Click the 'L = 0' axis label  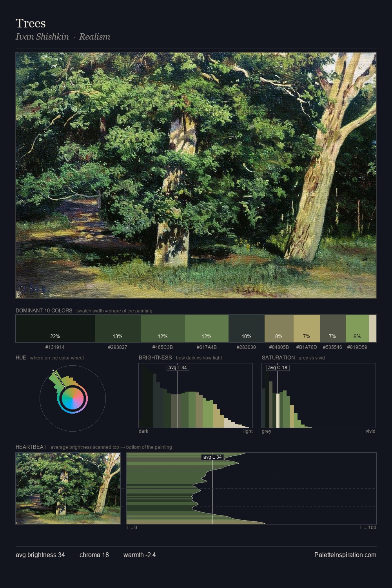point(132,528)
